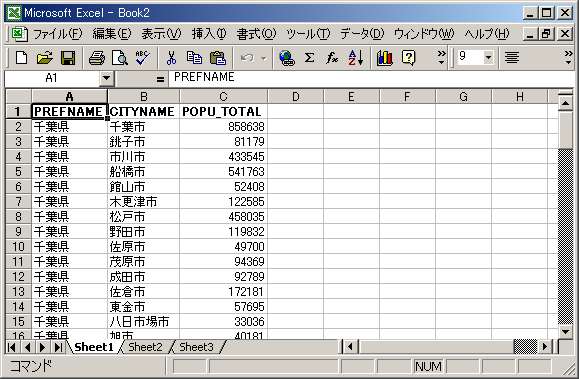Click the formula bar containing PREFNAME

coord(371,78)
